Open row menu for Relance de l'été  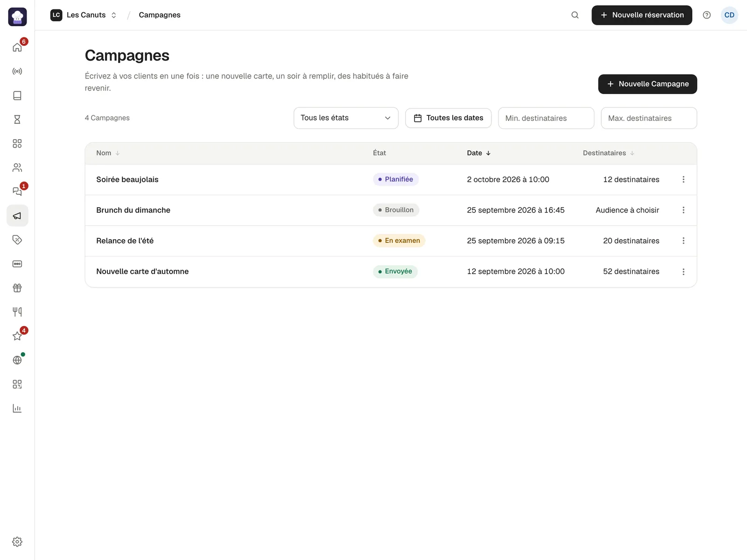coord(684,241)
